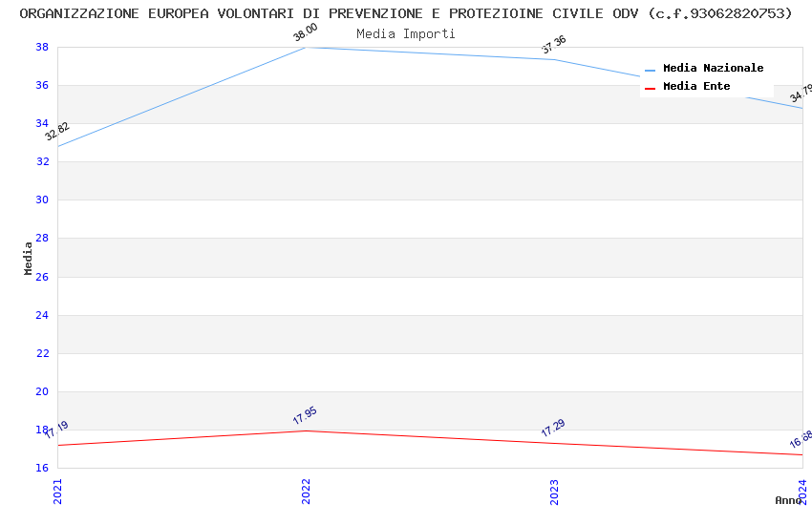Click the vertical Media y-axis title
Screen dimensions: 812x525
29,258
